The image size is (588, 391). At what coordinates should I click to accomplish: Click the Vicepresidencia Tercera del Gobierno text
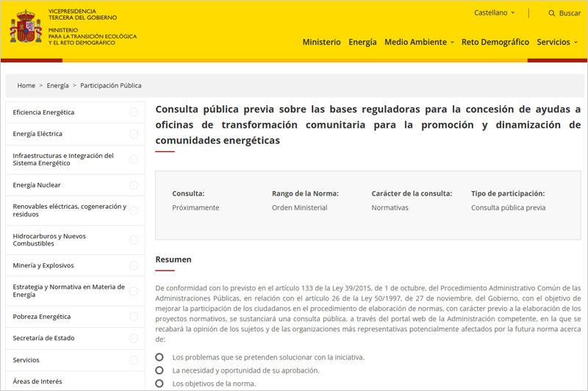[x=82, y=15]
